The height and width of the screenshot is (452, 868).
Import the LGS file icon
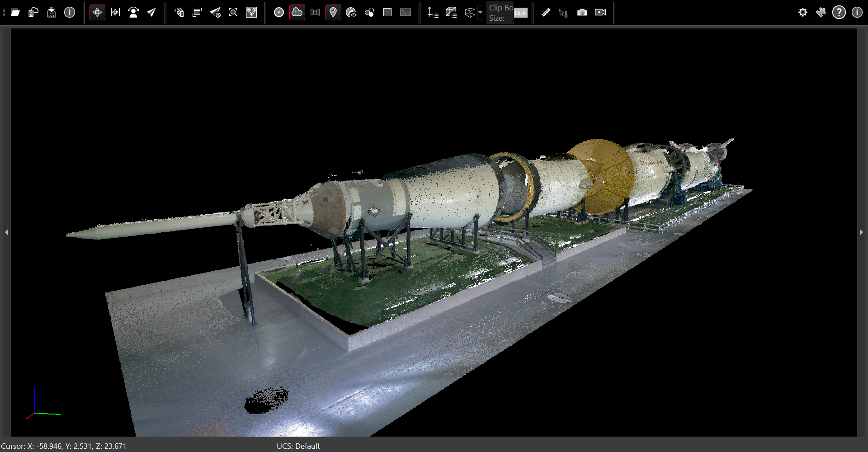(x=52, y=12)
